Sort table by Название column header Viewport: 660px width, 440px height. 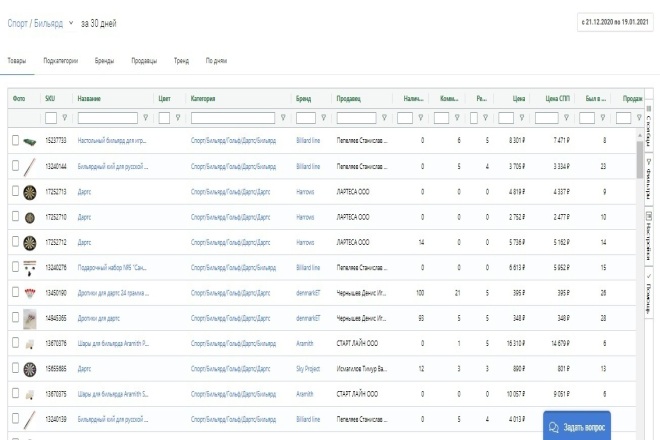pos(89,99)
